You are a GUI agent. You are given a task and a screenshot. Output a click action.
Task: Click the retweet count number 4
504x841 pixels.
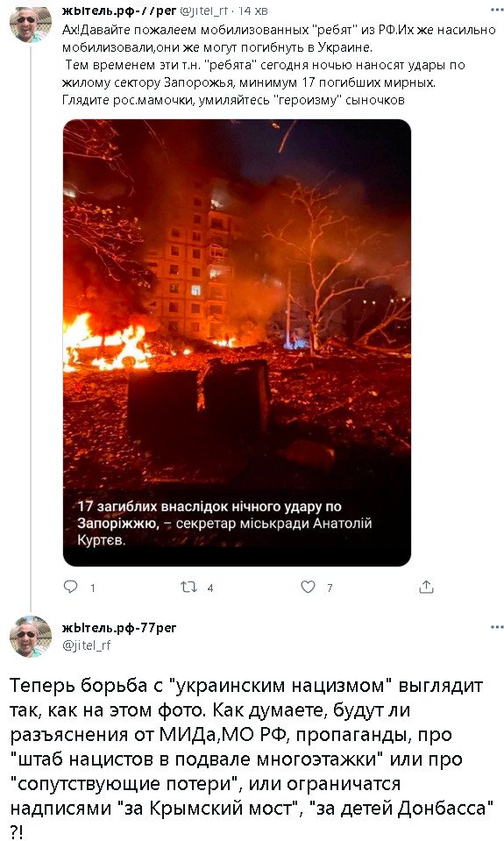pyautogui.click(x=210, y=588)
